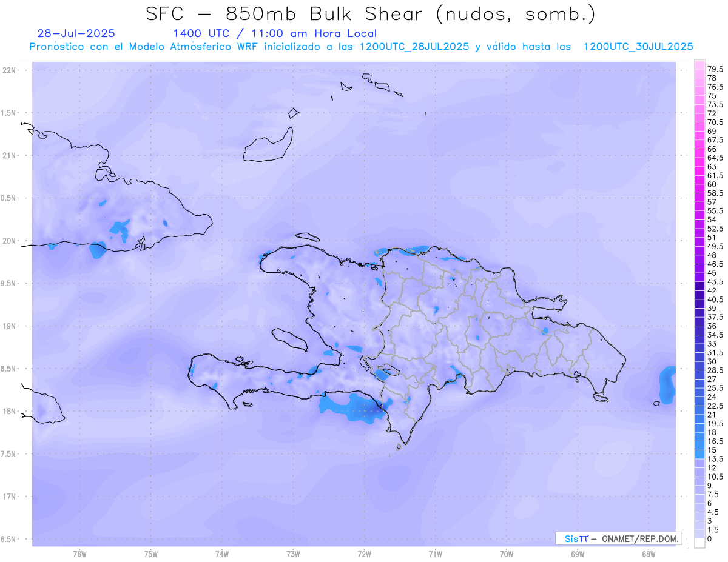728x562 pixels.
Task: Click the blue shear patch at the map's east edge
Action: pos(667,385)
